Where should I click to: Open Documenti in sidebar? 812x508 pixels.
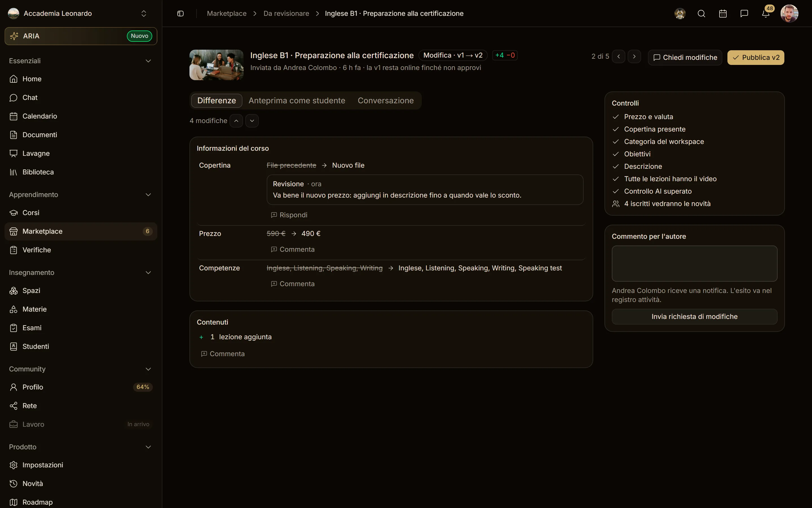pos(81,135)
